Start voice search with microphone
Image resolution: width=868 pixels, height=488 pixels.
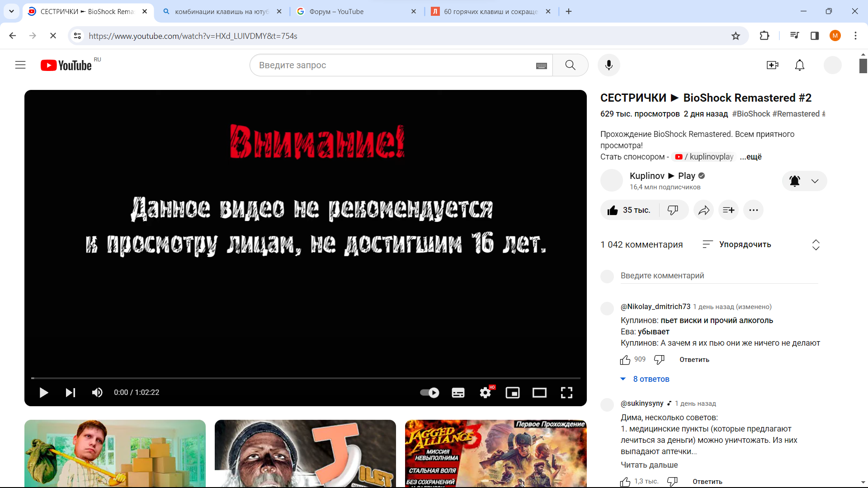click(609, 65)
